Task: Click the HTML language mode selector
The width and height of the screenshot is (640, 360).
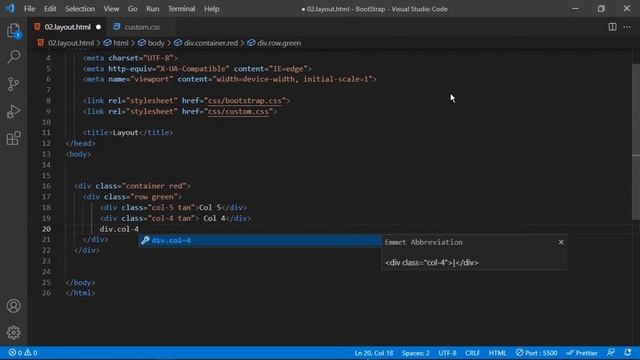Action: click(x=497, y=353)
